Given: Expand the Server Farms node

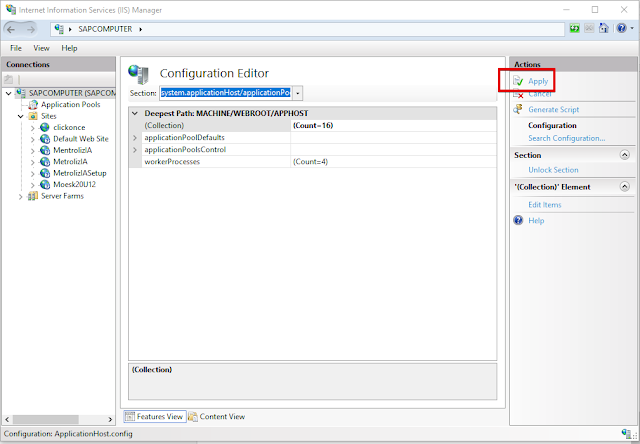Looking at the screenshot, I should click(20, 196).
